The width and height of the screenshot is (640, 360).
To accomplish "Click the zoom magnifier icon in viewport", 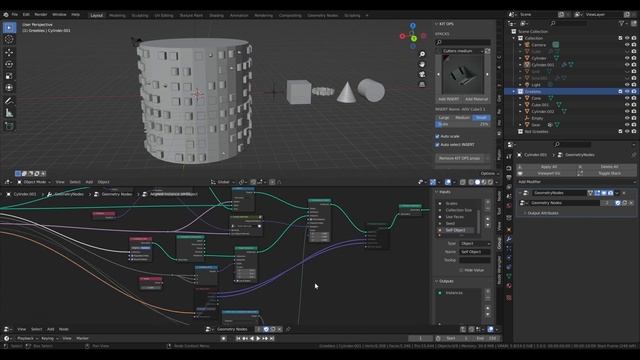I will click(422, 54).
